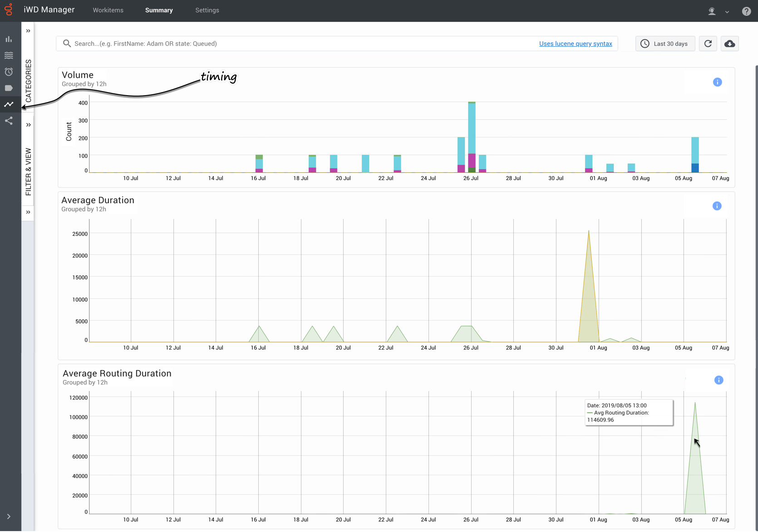Switch to the Workitems tab
This screenshot has width=758, height=532.
pos(108,10)
